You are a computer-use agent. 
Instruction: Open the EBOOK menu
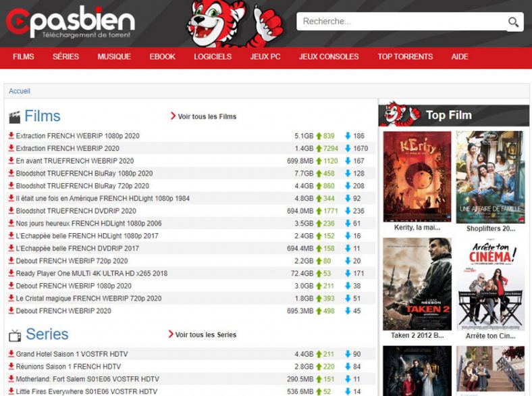click(163, 57)
